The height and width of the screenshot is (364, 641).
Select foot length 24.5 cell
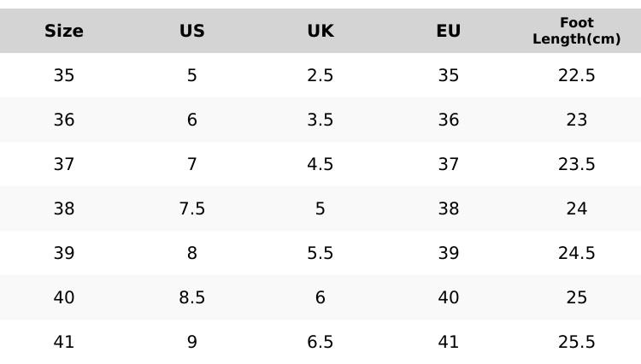[x=576, y=253]
